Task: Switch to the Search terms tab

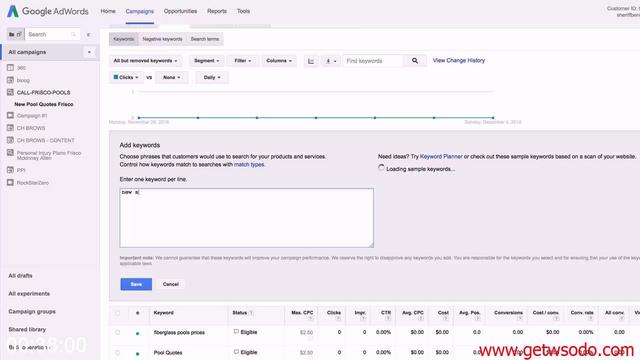Action: tap(205, 39)
